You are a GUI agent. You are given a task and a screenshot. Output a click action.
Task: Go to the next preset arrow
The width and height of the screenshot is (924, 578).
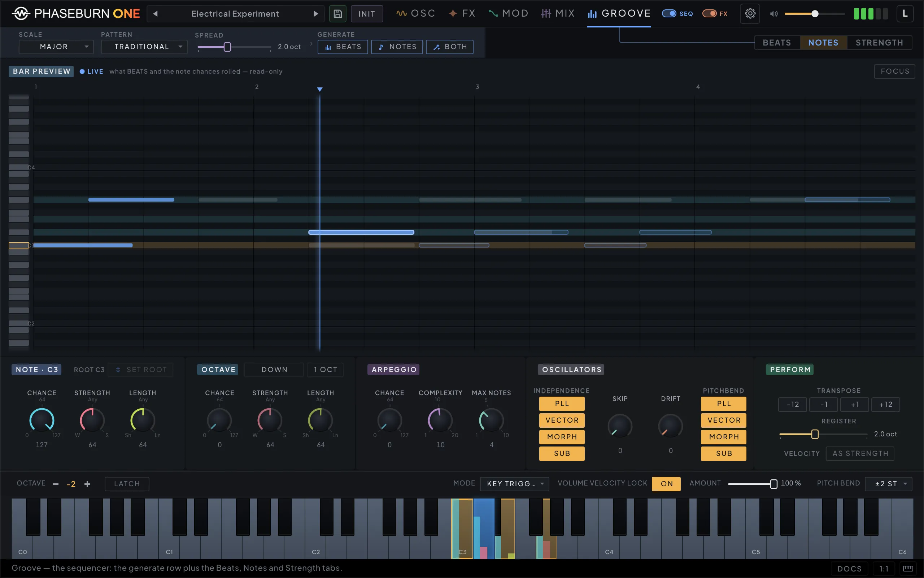click(316, 14)
